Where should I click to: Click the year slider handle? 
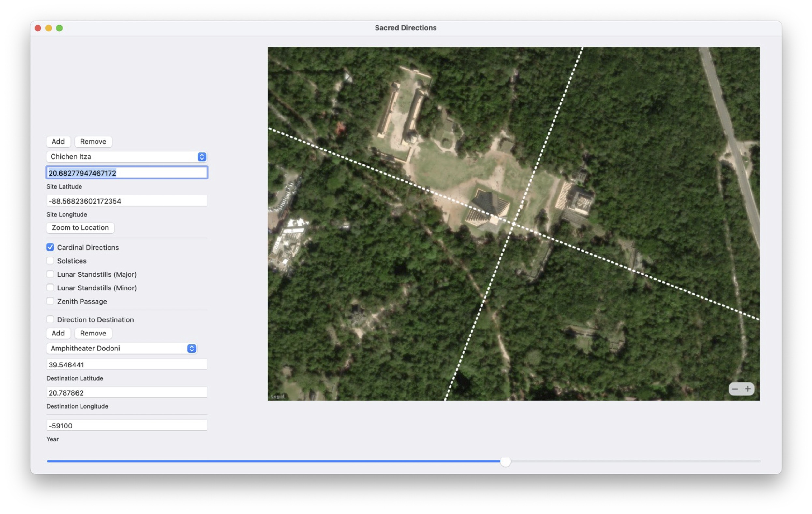(505, 461)
